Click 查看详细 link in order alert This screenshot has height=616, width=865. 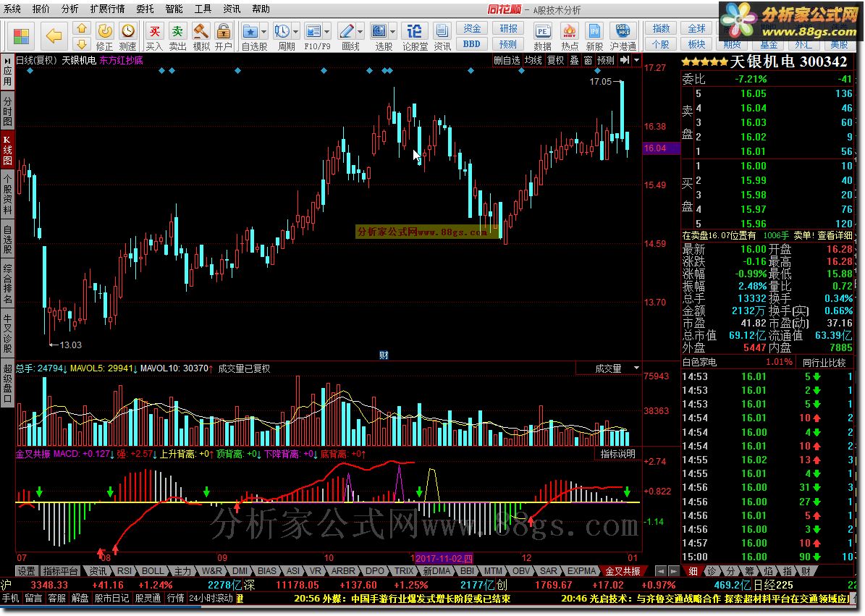click(835, 235)
